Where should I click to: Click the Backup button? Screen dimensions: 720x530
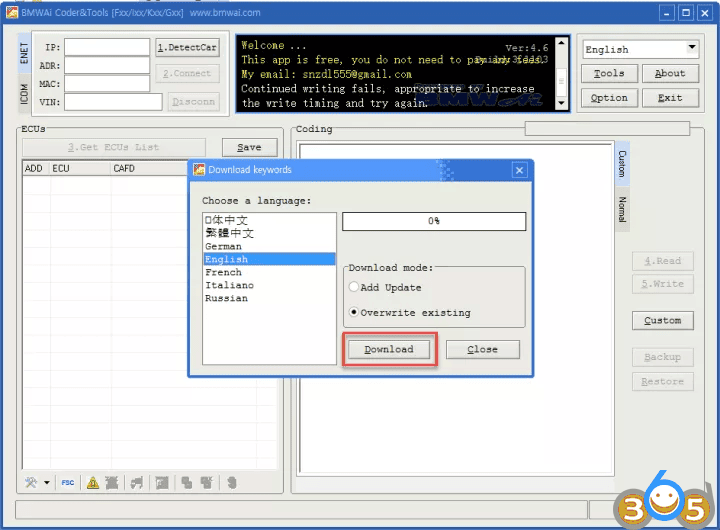[663, 357]
